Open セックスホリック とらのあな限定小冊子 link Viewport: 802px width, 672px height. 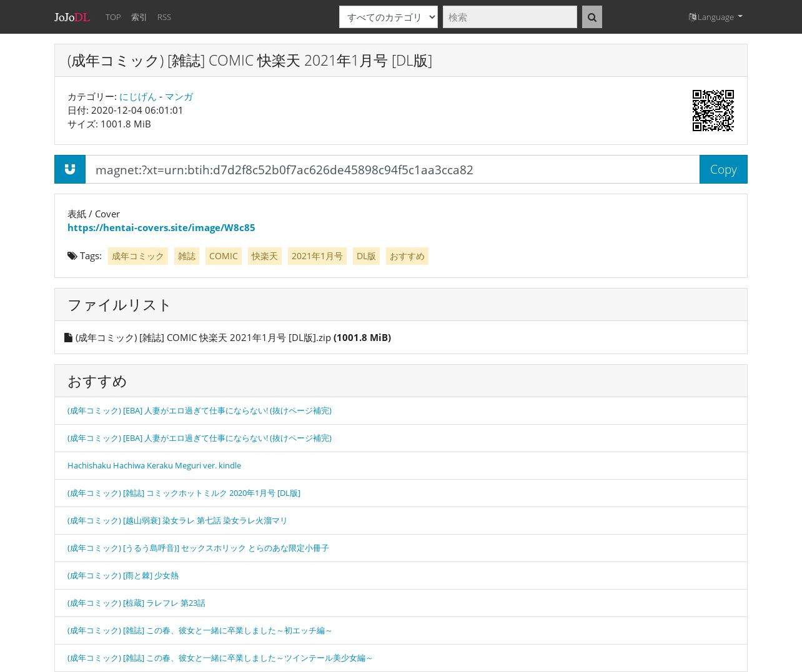pos(198,548)
